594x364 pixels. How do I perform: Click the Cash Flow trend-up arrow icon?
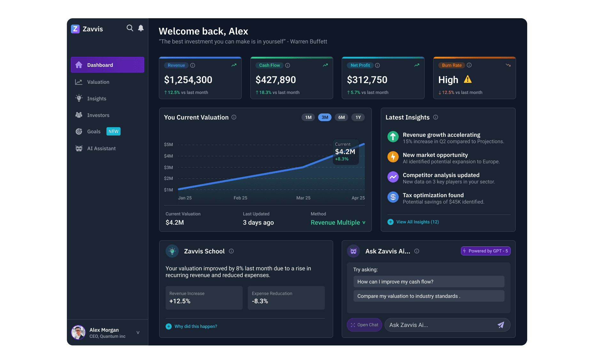tap(325, 65)
